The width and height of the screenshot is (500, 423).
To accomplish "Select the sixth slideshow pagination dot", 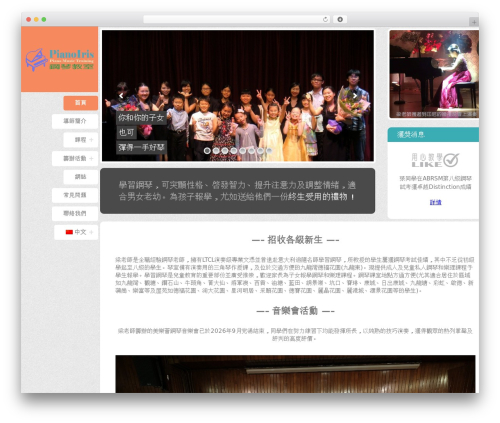I will pyautogui.click(x=251, y=151).
